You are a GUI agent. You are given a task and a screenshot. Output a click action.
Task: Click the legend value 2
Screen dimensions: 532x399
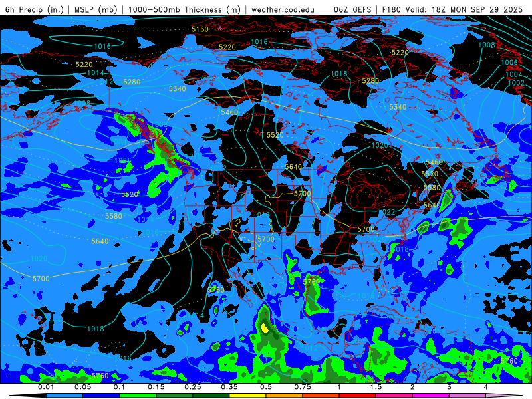412,387
